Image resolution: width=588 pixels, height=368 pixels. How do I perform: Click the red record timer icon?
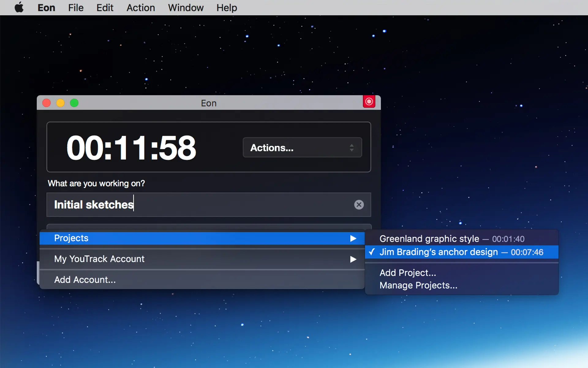[369, 102]
